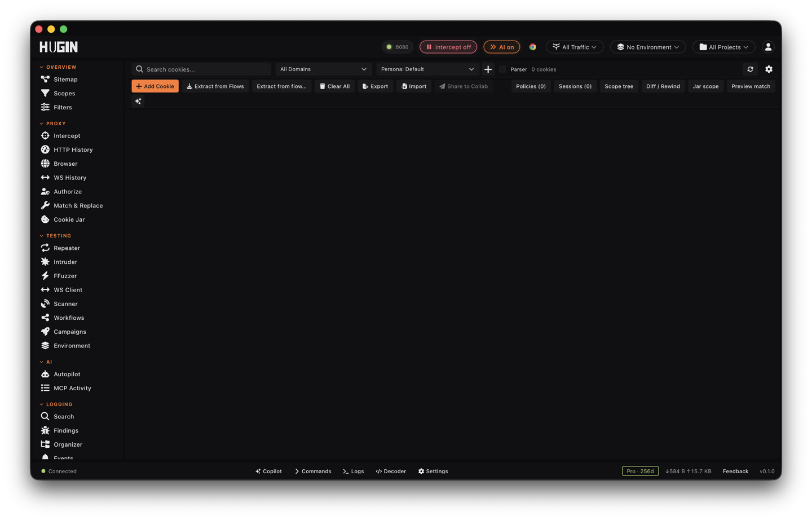Launch the Browser sidebar item
812x520 pixels.
point(65,164)
